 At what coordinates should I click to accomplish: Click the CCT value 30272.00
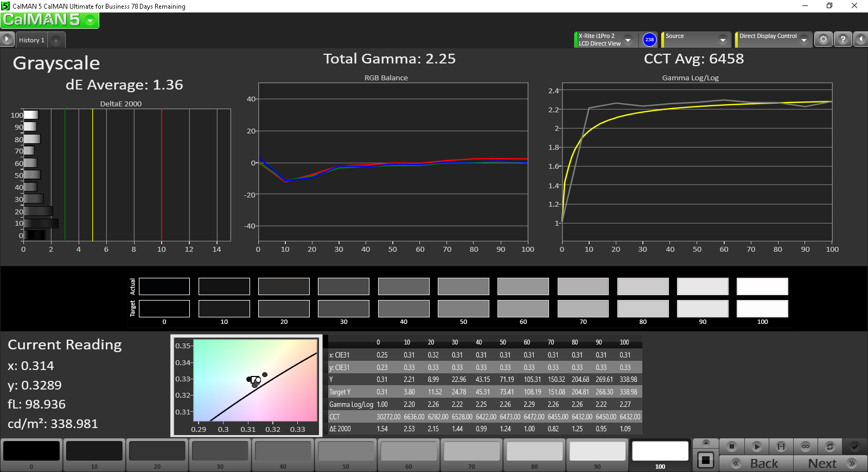point(388,417)
